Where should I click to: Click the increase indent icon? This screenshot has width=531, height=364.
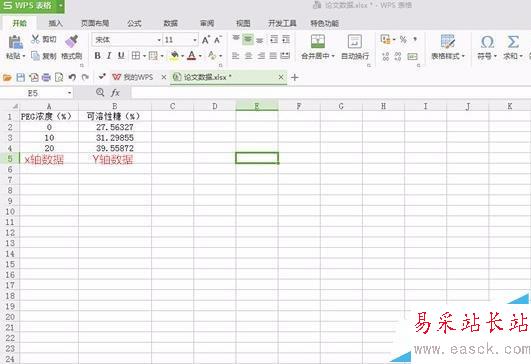coord(286,40)
